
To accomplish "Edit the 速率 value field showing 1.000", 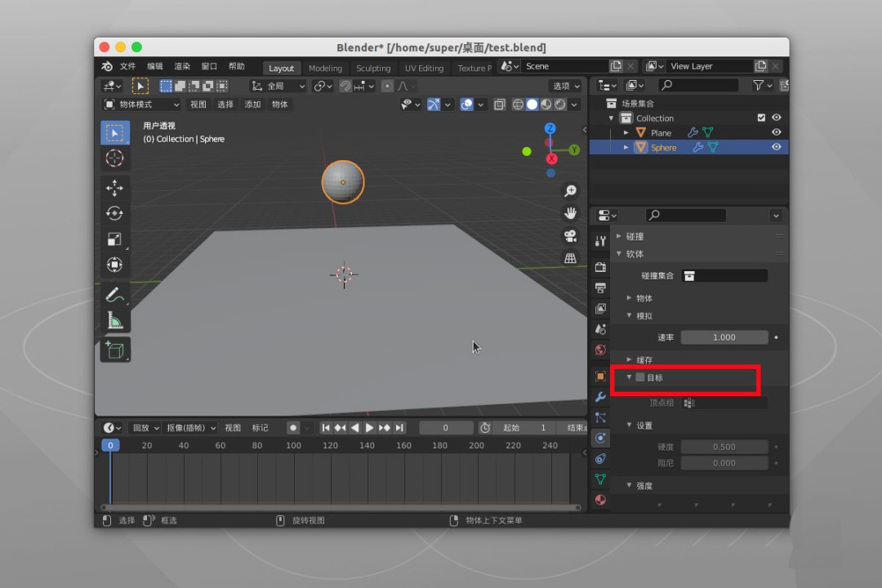I will [x=724, y=336].
